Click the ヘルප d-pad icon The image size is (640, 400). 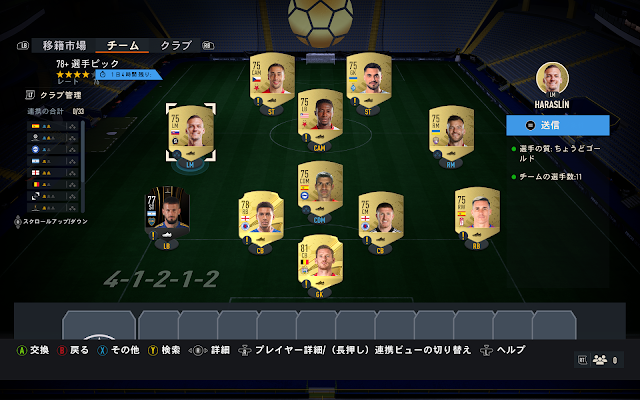(x=486, y=351)
